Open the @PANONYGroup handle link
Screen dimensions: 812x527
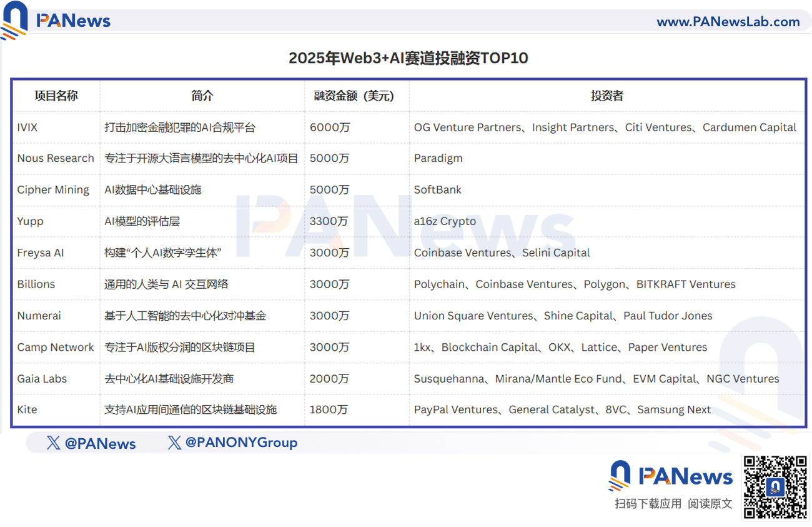(241, 443)
